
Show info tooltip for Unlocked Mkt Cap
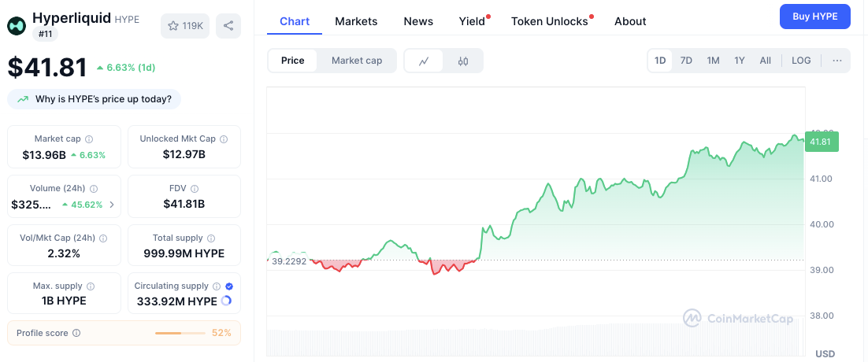[224, 139]
